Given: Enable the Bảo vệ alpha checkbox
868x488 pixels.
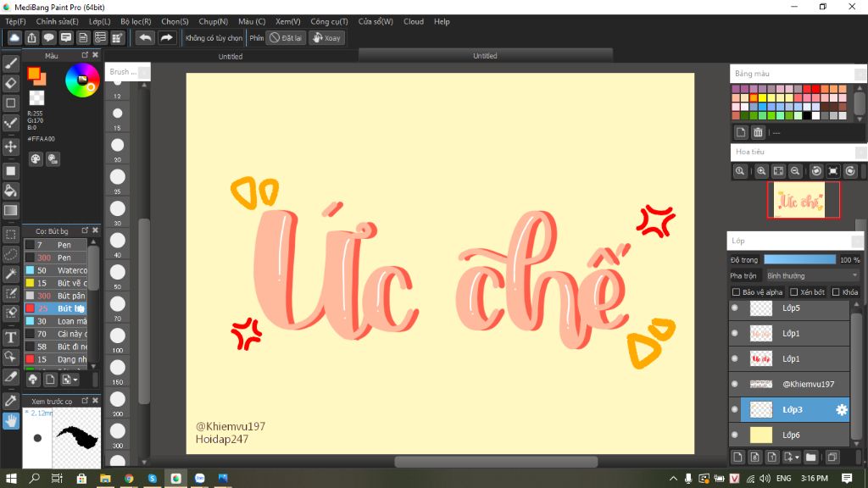Looking at the screenshot, I should [736, 291].
